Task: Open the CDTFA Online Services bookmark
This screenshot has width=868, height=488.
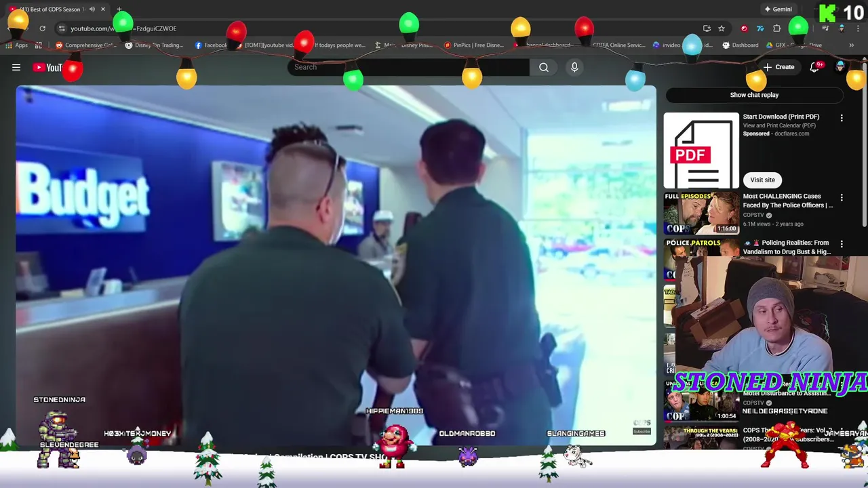Action: coord(618,45)
